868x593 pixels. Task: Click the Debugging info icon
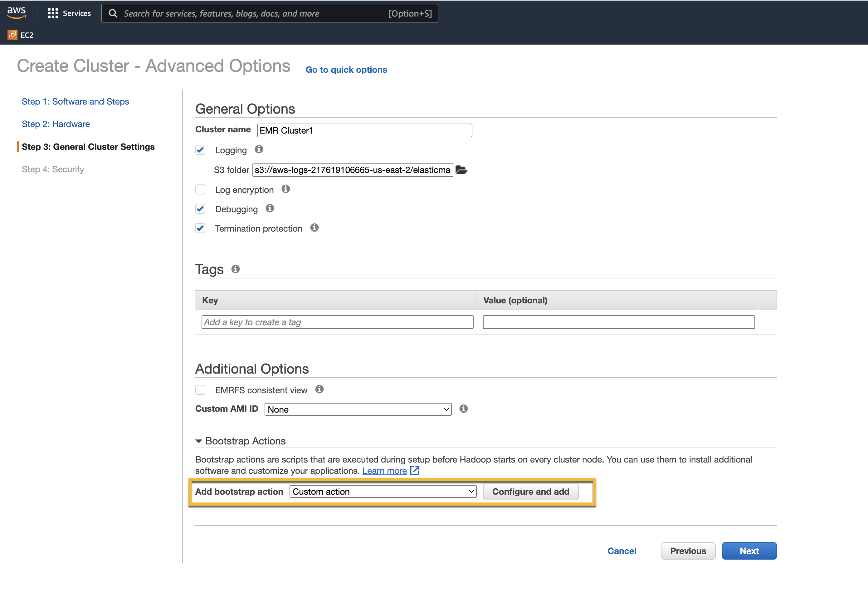pyautogui.click(x=270, y=208)
